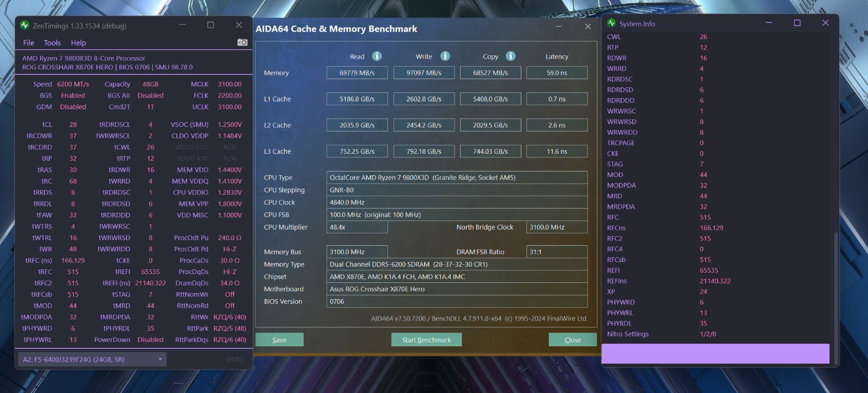Click the Chipset AMD X870E field

457,277
